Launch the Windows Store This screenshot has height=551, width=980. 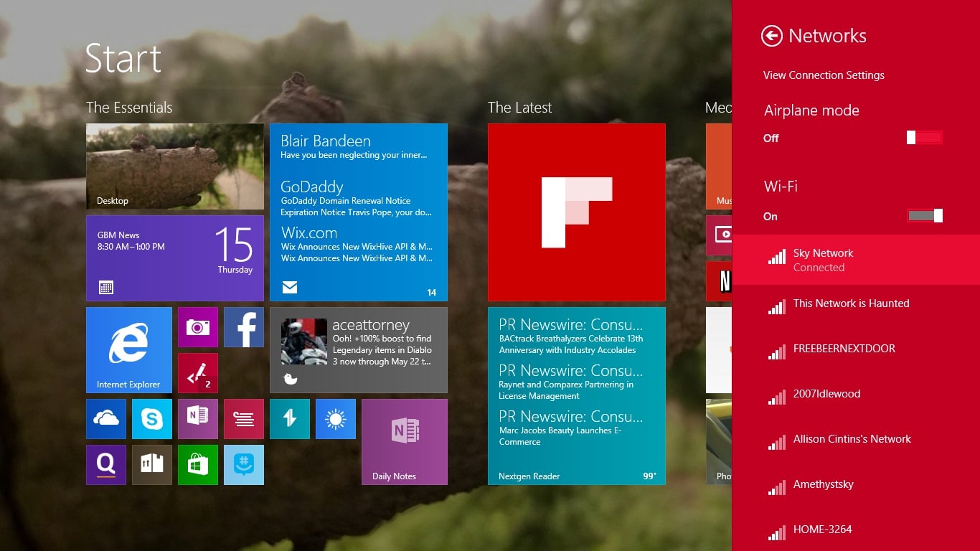pos(197,464)
